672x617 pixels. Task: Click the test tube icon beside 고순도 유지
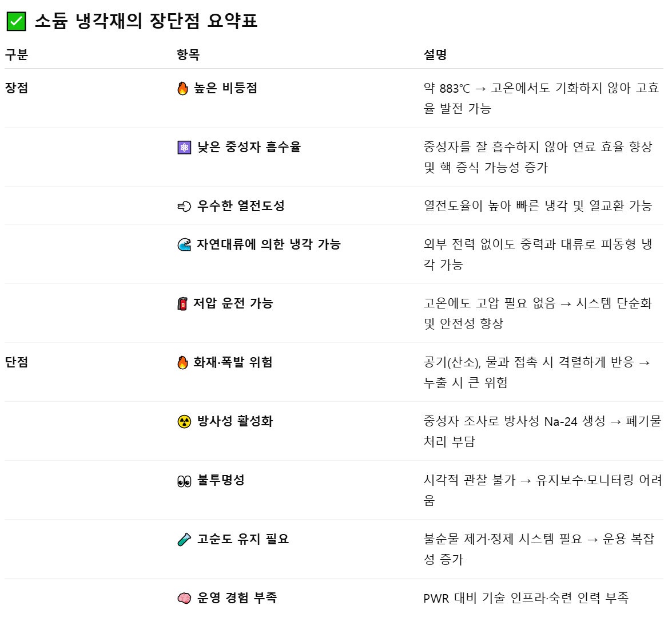click(x=184, y=540)
